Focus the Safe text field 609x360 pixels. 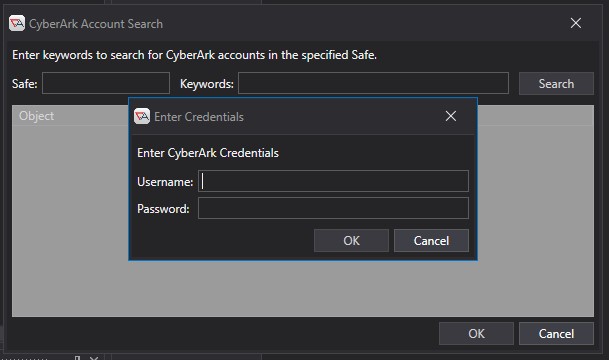tap(106, 83)
